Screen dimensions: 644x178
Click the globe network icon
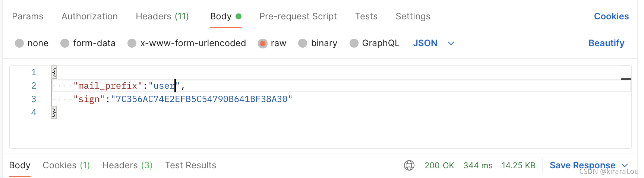409,165
